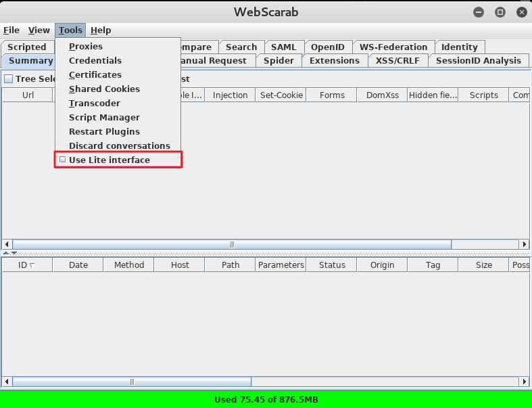Open the Spider tab
Viewport: 532px width, 408px height.
[x=279, y=61]
